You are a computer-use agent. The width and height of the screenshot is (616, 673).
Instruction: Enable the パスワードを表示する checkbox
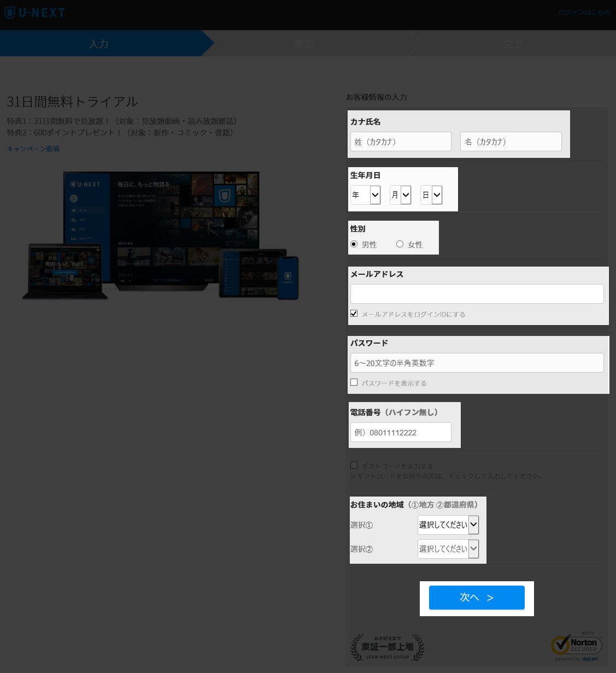coord(354,382)
